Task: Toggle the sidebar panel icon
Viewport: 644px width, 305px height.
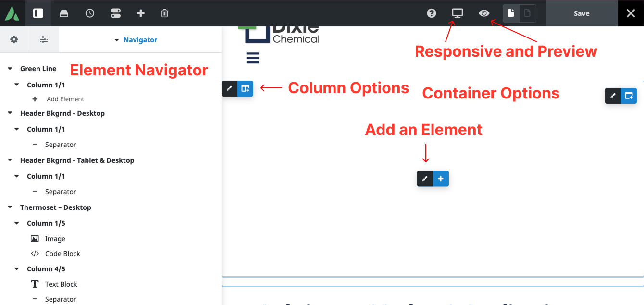Action: [x=38, y=13]
